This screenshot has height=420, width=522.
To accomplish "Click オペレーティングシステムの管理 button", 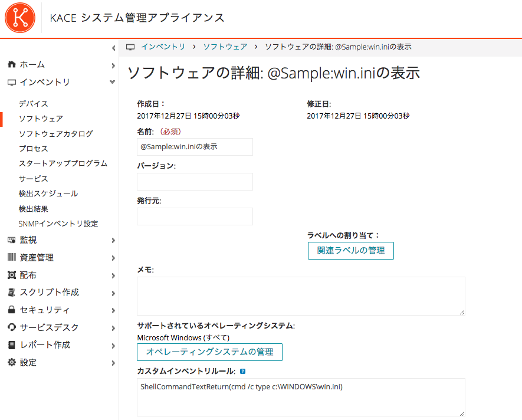I will [x=210, y=352].
